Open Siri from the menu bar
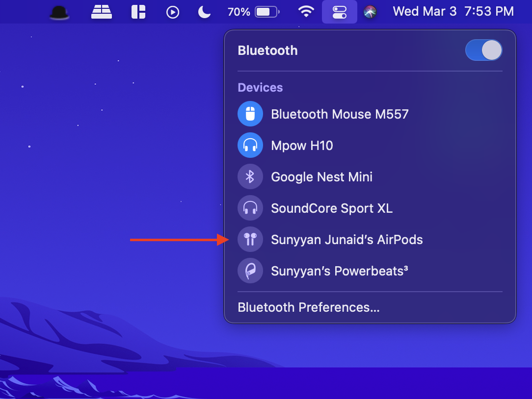 pos(370,12)
